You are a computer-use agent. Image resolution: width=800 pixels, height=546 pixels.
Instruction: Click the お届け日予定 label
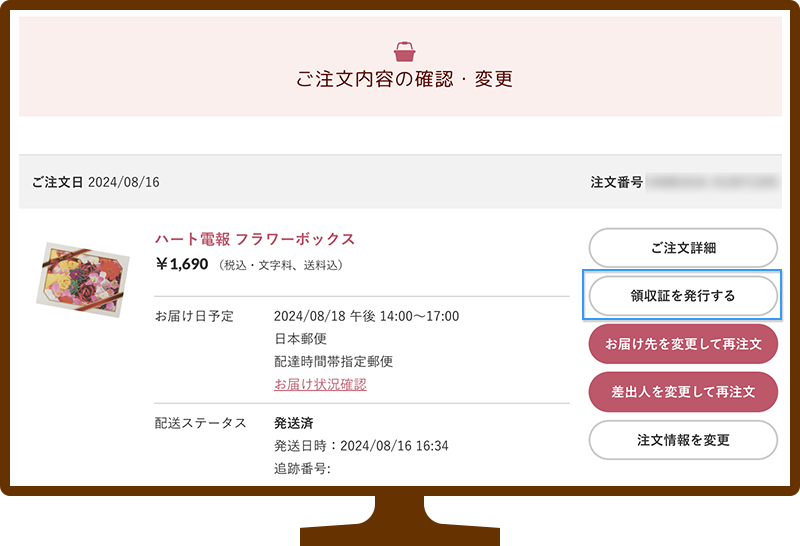pyautogui.click(x=194, y=316)
